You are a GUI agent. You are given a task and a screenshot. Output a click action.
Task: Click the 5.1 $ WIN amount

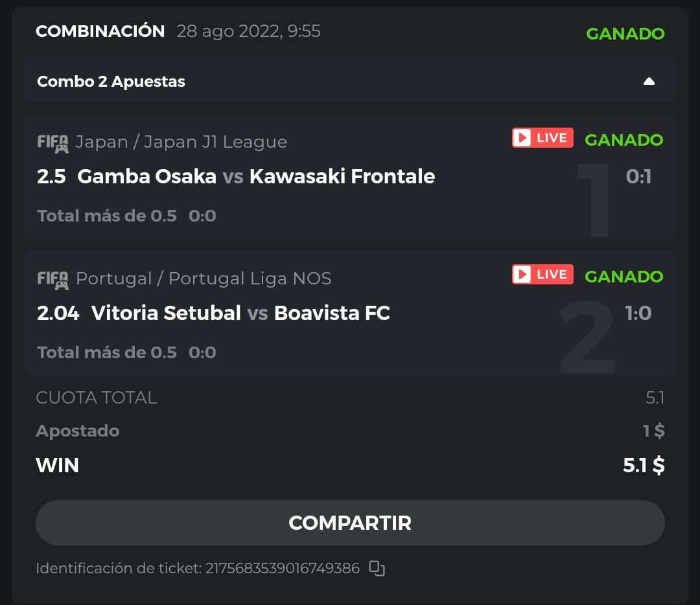pos(644,465)
